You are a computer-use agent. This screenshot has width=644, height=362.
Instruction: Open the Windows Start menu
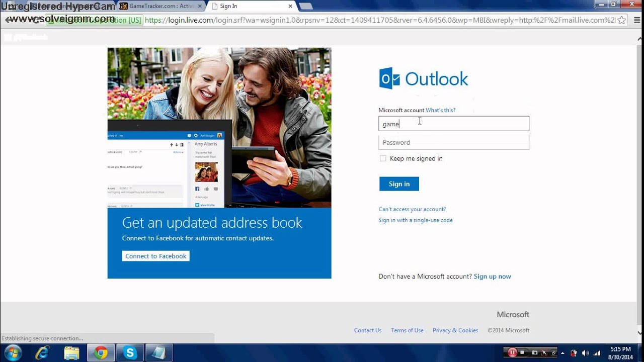pos(13,353)
